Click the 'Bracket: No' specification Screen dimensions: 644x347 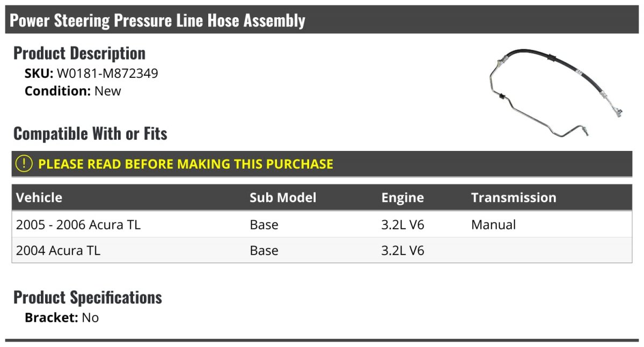[x=62, y=317]
